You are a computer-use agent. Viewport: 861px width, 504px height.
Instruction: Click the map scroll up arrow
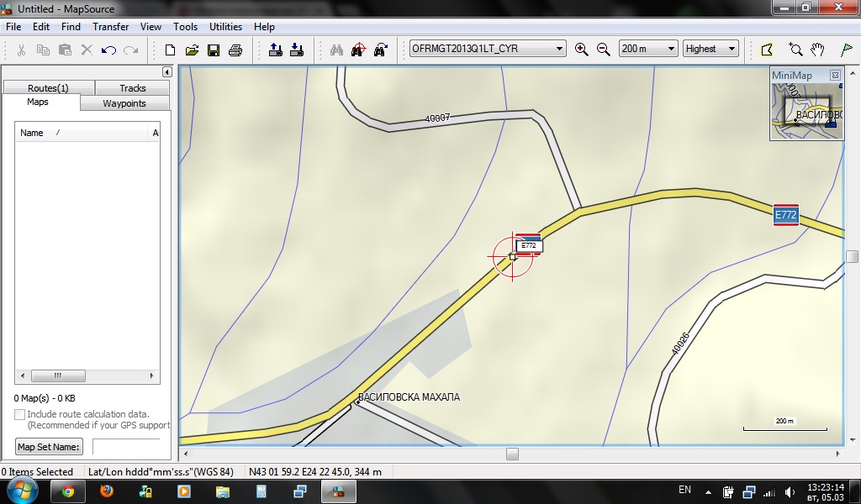coord(853,72)
